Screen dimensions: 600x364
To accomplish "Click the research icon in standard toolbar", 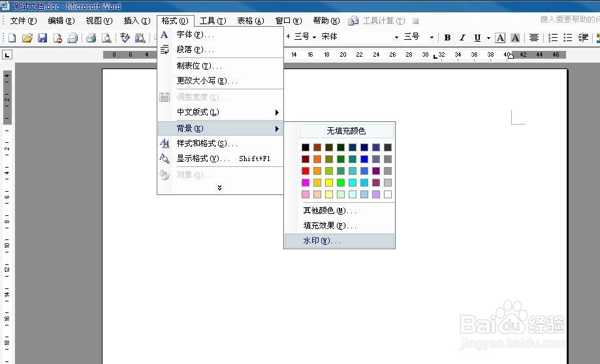I will 140,38.
